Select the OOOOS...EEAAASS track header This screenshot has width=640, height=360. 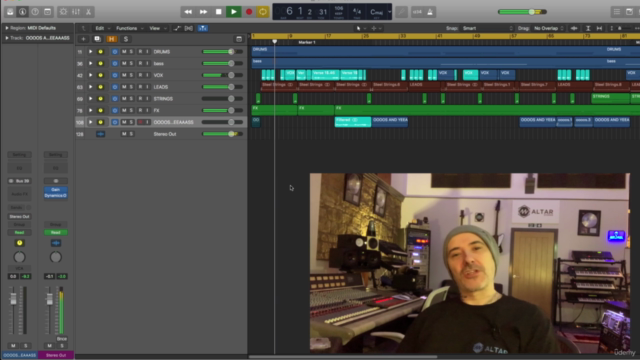click(161, 122)
